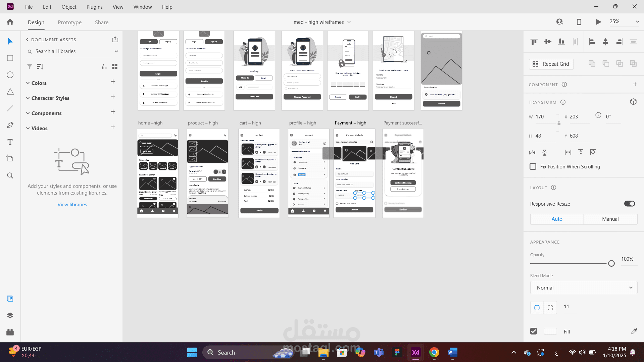
Task: Collapse the Components section
Action: (x=28, y=113)
